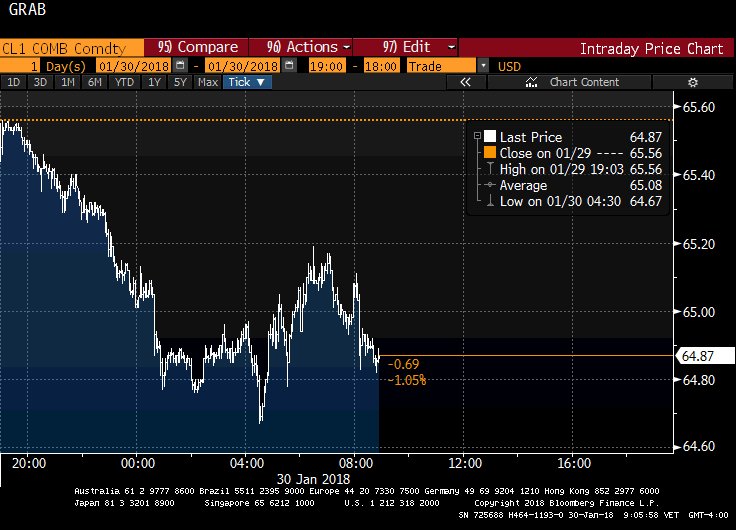The width and height of the screenshot is (736, 530).
Task: Click the Compare button
Action: coord(199,47)
